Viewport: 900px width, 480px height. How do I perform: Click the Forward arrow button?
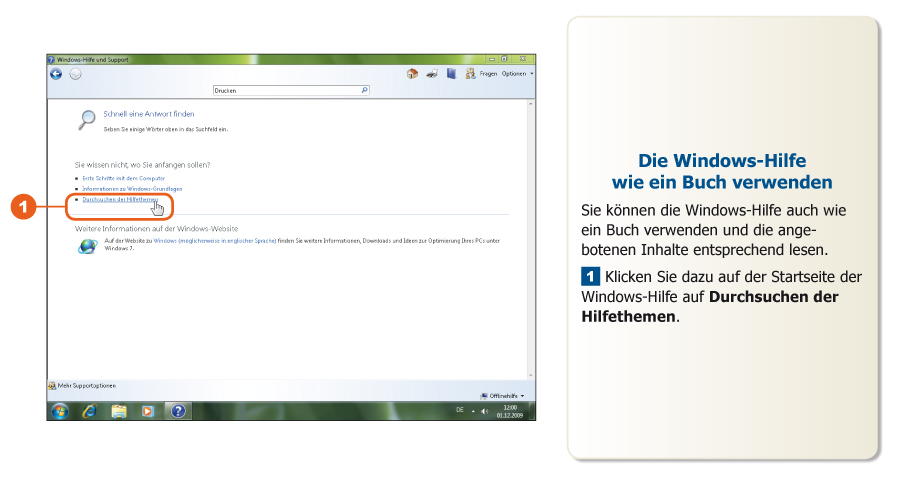(x=75, y=74)
